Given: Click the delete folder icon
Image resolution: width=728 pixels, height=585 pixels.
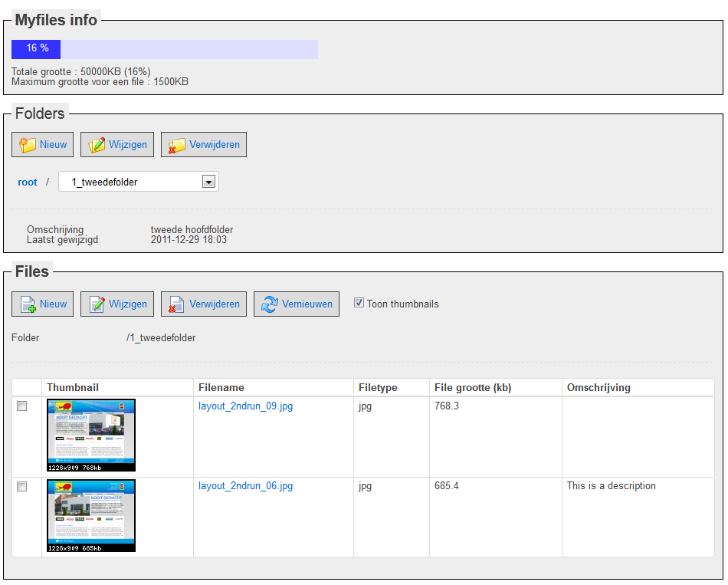Looking at the screenshot, I should coord(177,145).
